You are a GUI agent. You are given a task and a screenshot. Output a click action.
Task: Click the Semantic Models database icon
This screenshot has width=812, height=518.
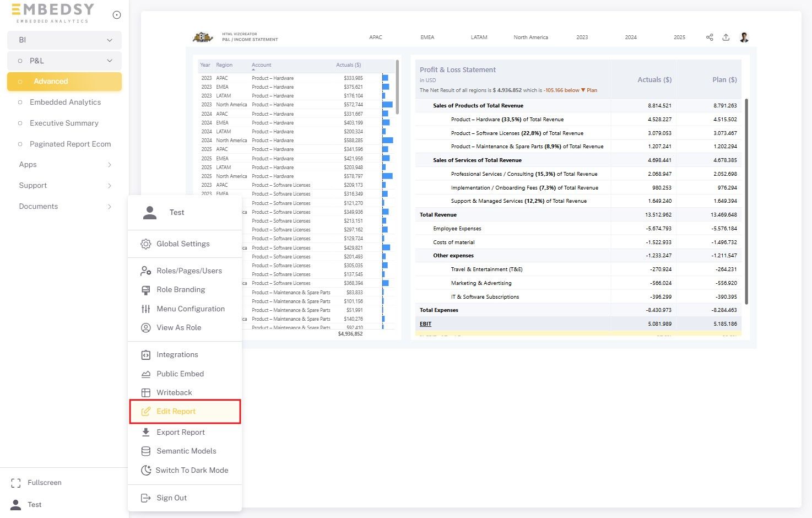[146, 451]
